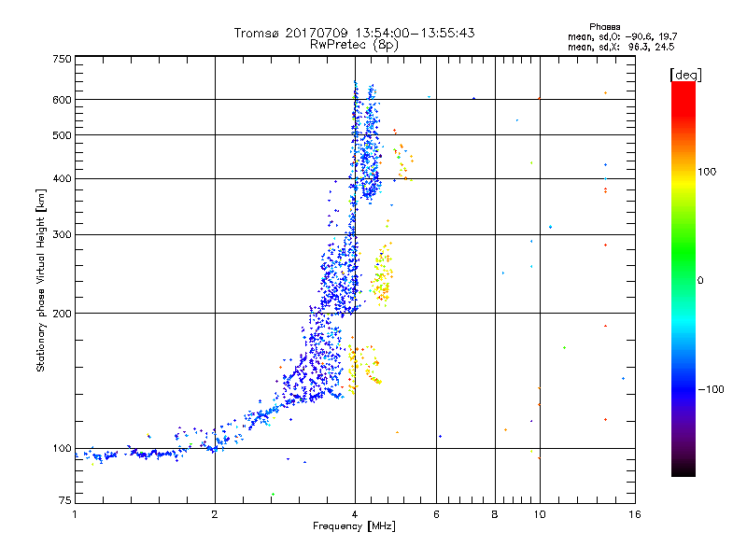The width and height of the screenshot is (747, 560).
Task: Click the y-axis tick label '750'
Action: point(62,59)
